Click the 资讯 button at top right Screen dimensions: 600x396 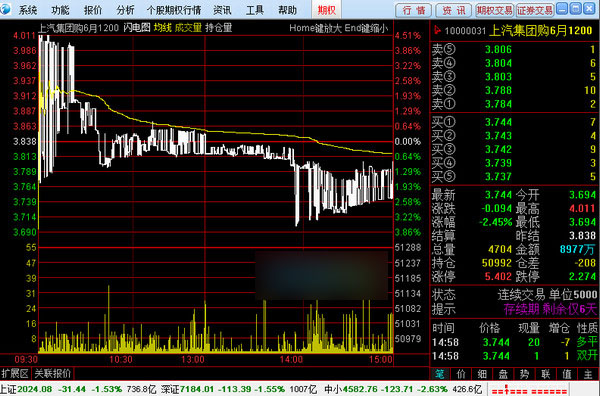pos(453,10)
